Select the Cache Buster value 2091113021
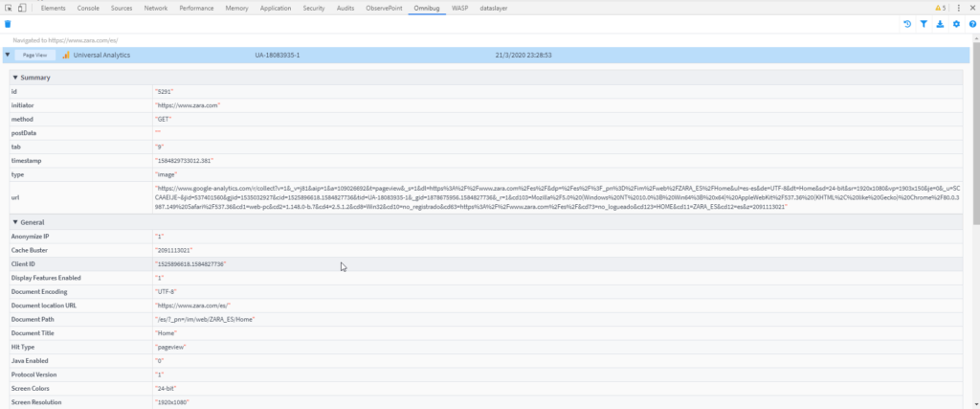980x409 pixels. click(x=173, y=250)
